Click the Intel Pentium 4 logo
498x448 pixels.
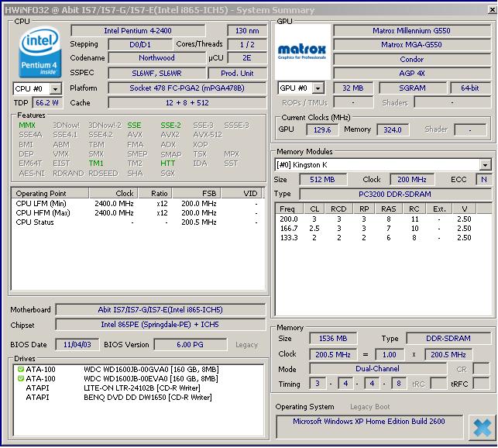tap(39, 52)
